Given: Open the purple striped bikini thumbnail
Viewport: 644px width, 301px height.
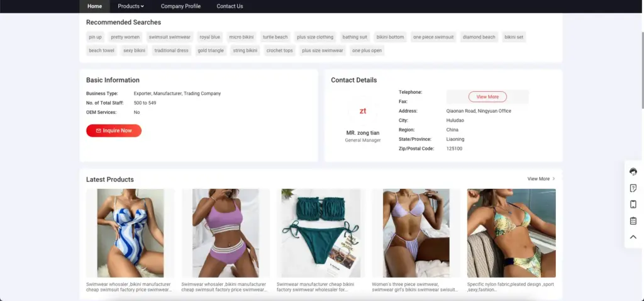Looking at the screenshot, I should [226, 233].
